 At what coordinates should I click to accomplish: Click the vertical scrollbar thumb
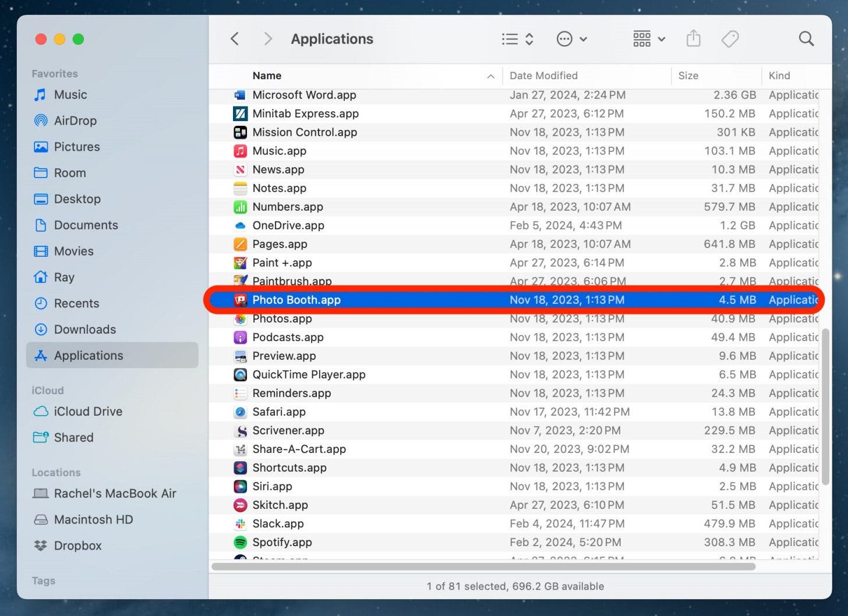tap(825, 406)
